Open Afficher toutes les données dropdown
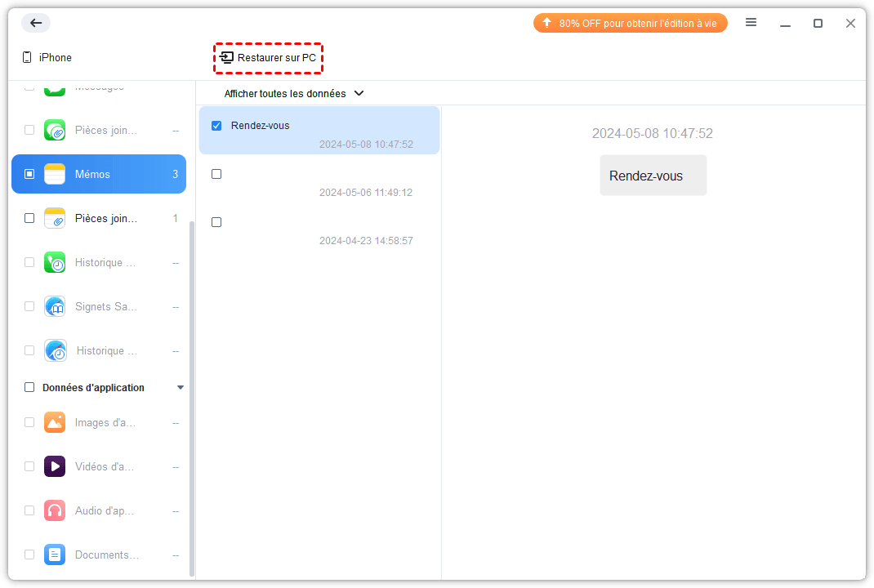 click(294, 94)
